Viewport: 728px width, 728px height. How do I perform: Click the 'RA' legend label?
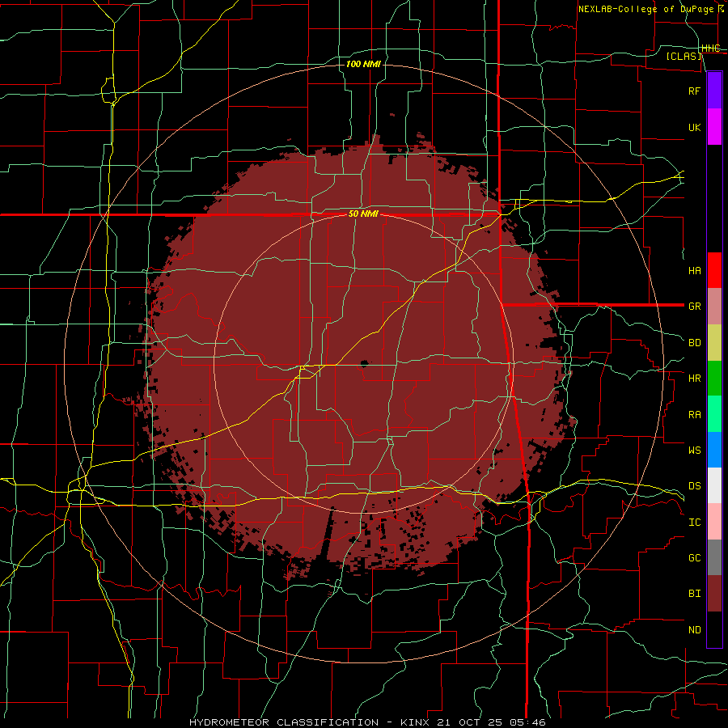[694, 415]
